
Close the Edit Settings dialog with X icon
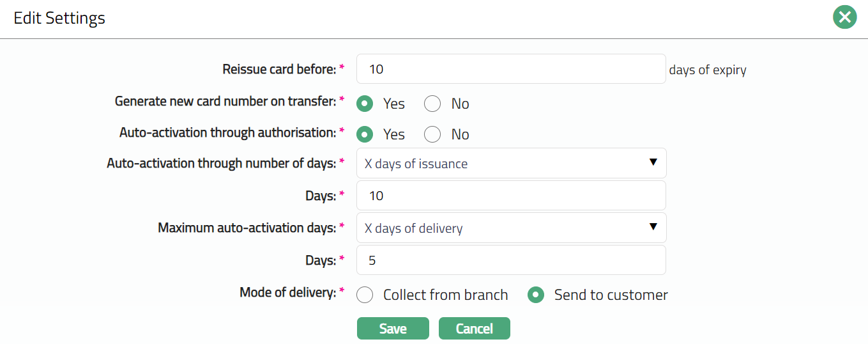coord(844,17)
